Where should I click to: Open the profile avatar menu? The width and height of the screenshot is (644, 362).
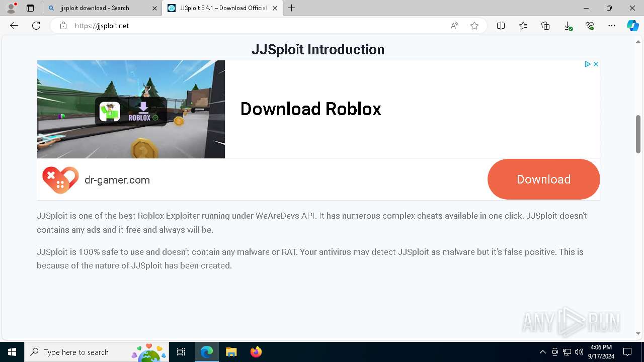(x=11, y=8)
